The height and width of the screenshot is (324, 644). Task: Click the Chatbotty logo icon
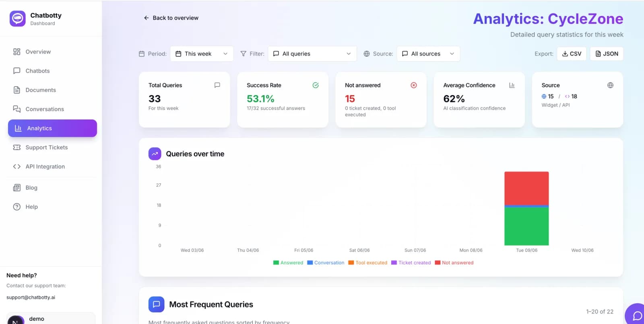(18, 18)
